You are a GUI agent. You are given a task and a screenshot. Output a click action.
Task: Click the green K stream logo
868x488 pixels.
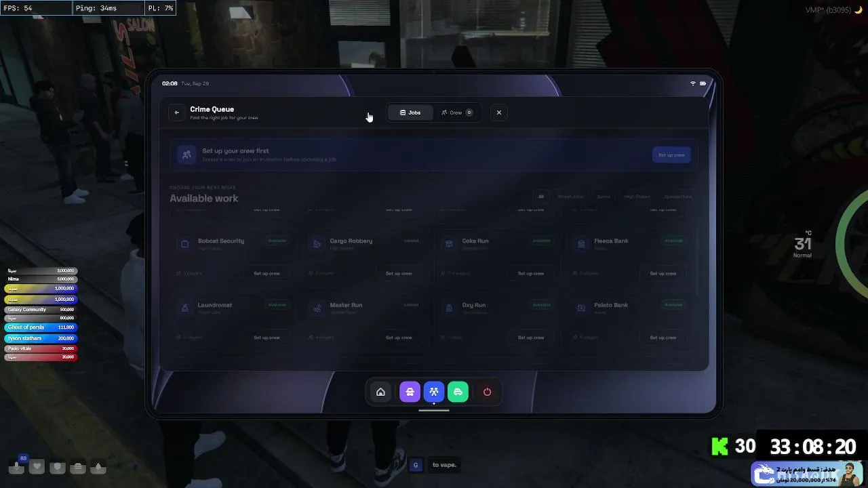pyautogui.click(x=719, y=447)
